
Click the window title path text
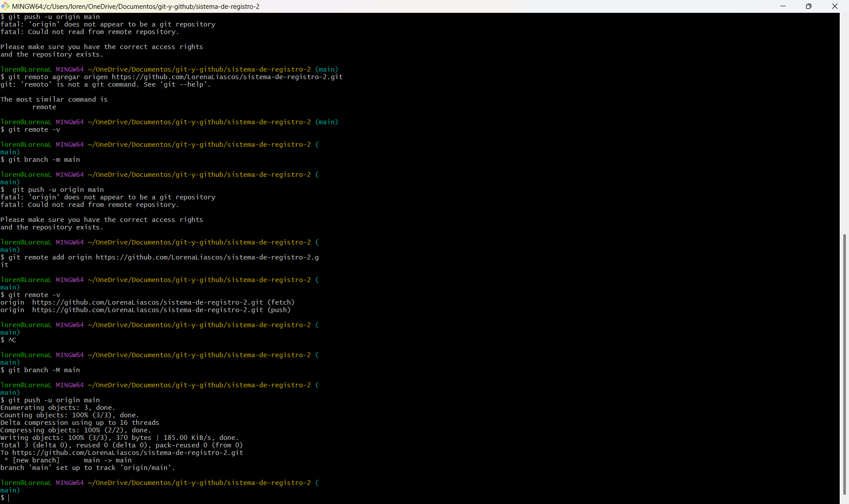point(136,7)
